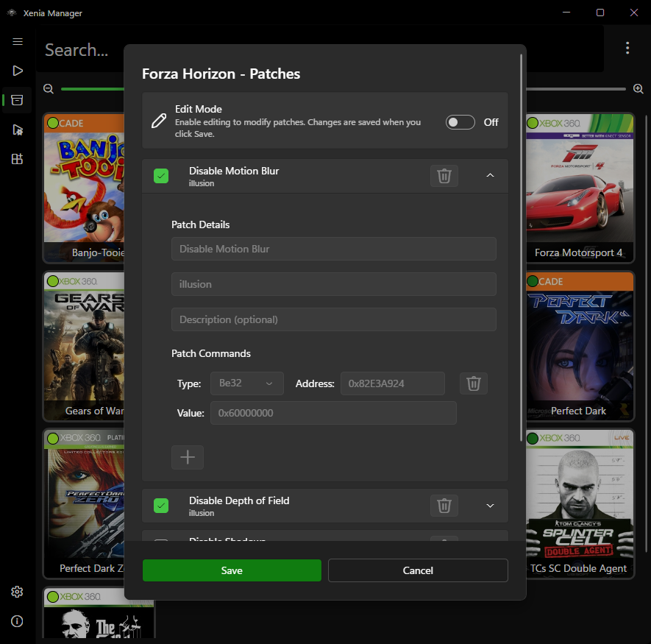Open the Be32 Type dropdown
This screenshot has width=651, height=644.
coord(247,383)
